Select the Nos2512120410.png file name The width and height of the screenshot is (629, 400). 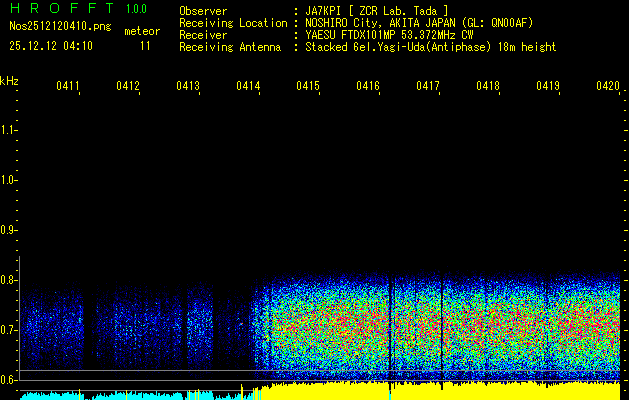56,28
